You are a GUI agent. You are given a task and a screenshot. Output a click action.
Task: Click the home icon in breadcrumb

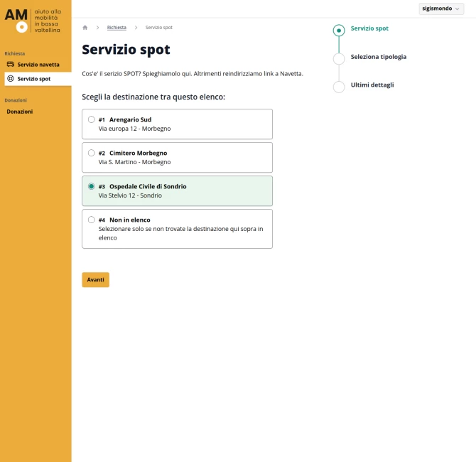click(85, 28)
